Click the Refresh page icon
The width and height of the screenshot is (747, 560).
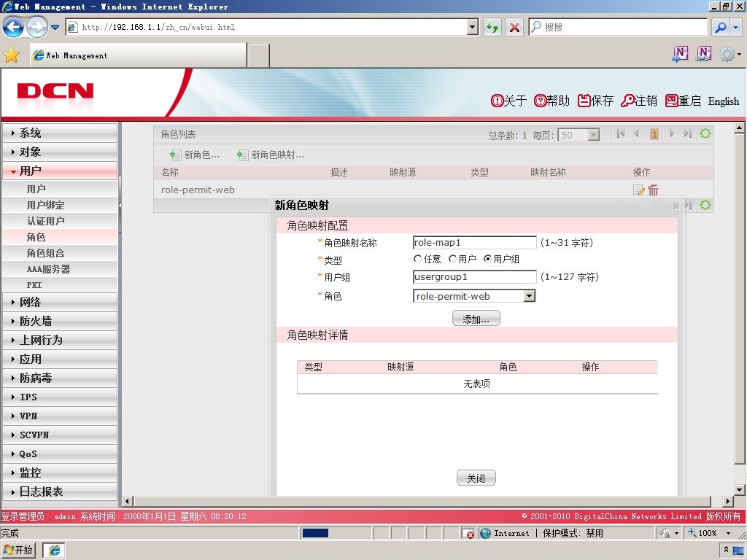(x=492, y=27)
